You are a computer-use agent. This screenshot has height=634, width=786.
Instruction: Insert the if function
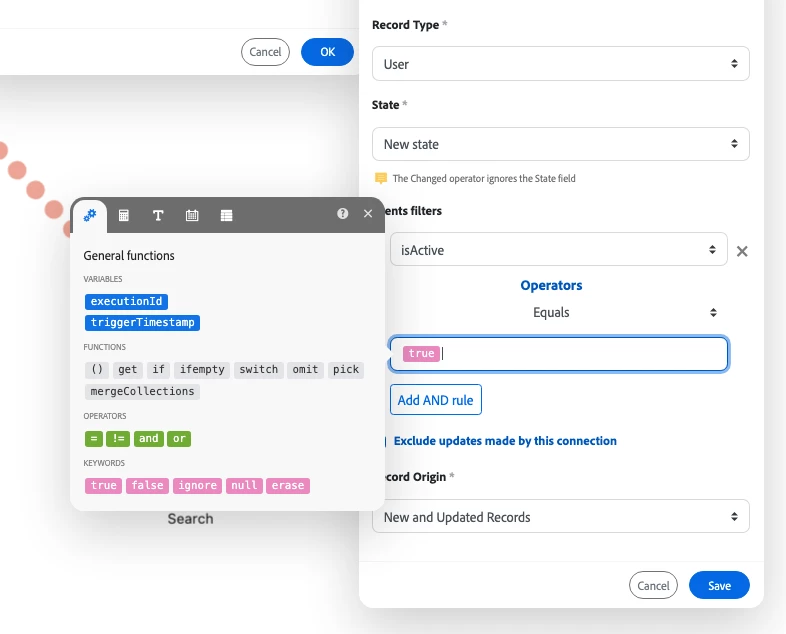[158, 370]
